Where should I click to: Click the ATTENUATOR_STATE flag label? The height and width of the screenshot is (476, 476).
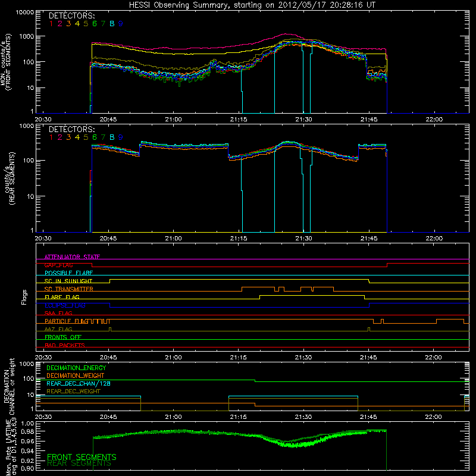[72, 257]
